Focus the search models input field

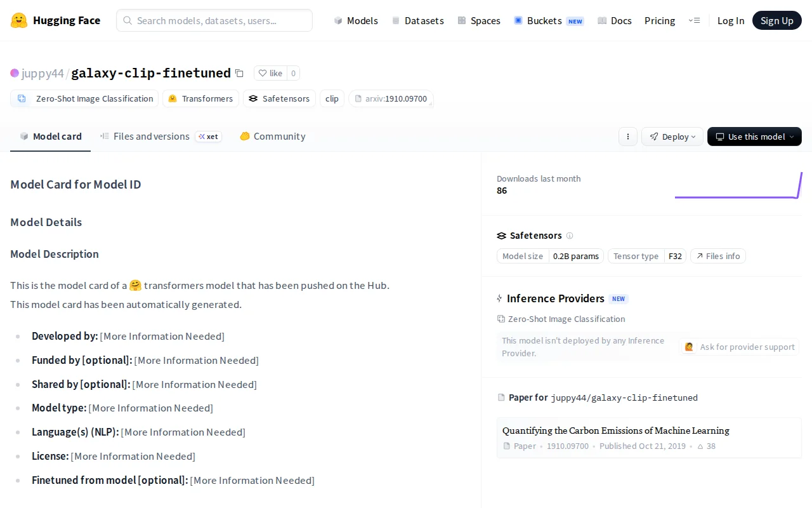(x=214, y=20)
